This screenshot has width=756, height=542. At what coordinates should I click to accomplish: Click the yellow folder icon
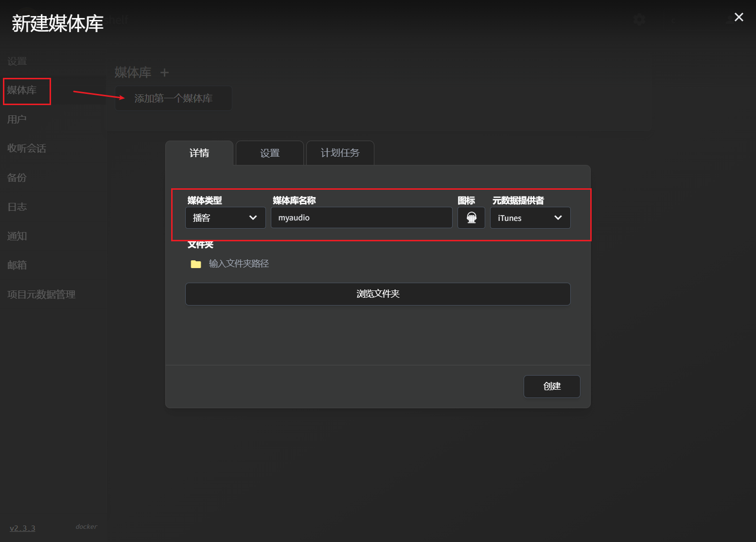tap(196, 264)
